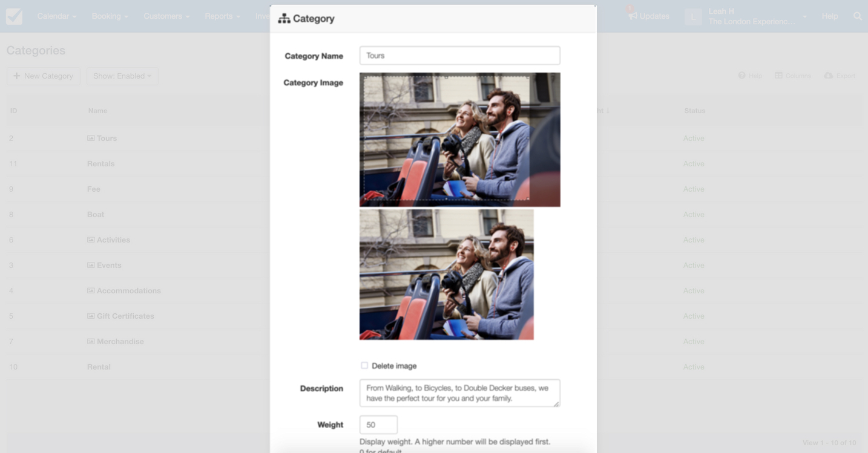Click the image icon beside Accommodations row

tap(91, 291)
